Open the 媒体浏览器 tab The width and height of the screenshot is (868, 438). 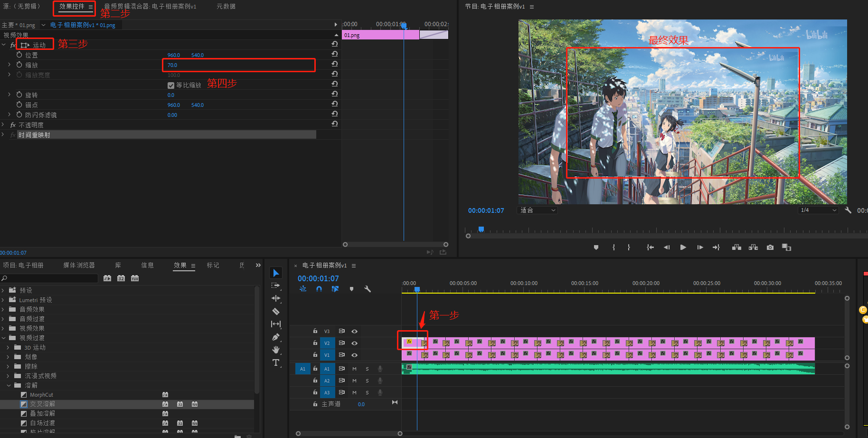point(79,265)
